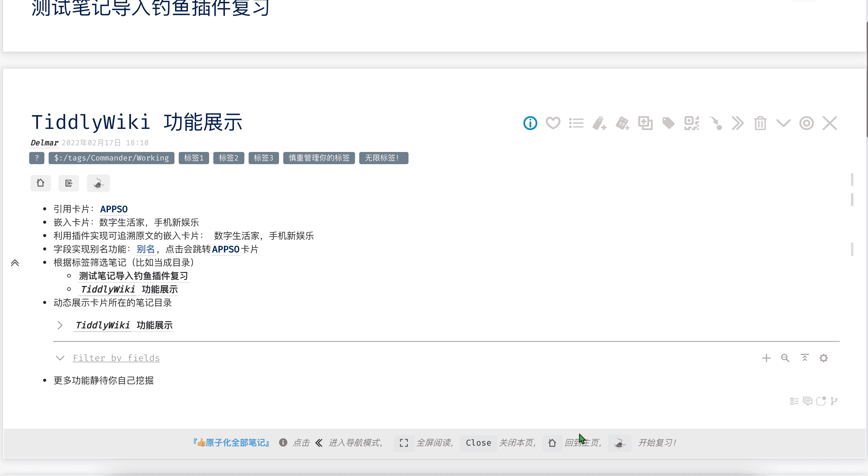Click the double up-arrow scroll icon
Viewport: 868px width, 476px height.
(x=15, y=263)
